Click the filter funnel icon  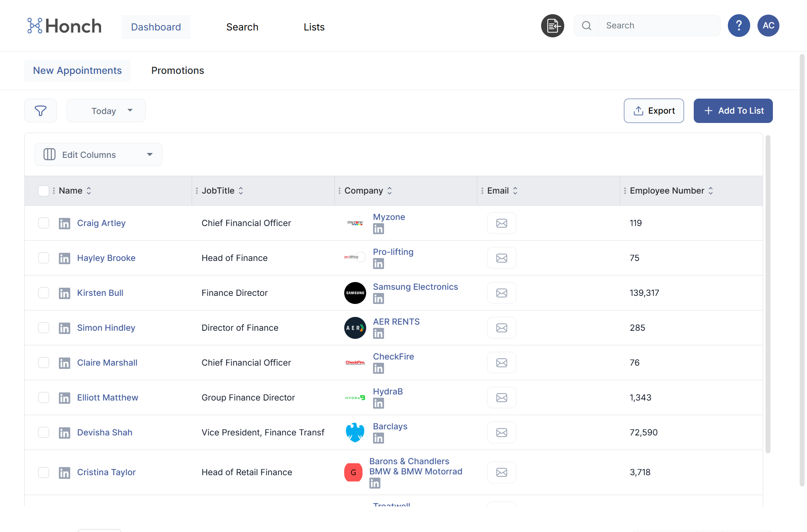(x=41, y=111)
